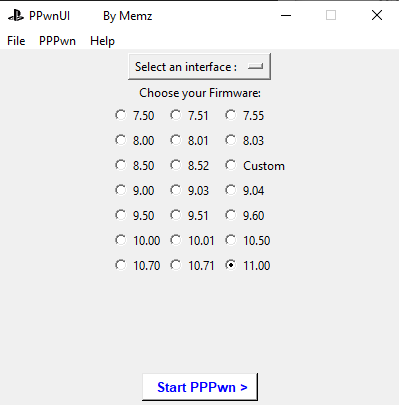Click the PlayStation logo icon in title bar

click(x=16, y=16)
